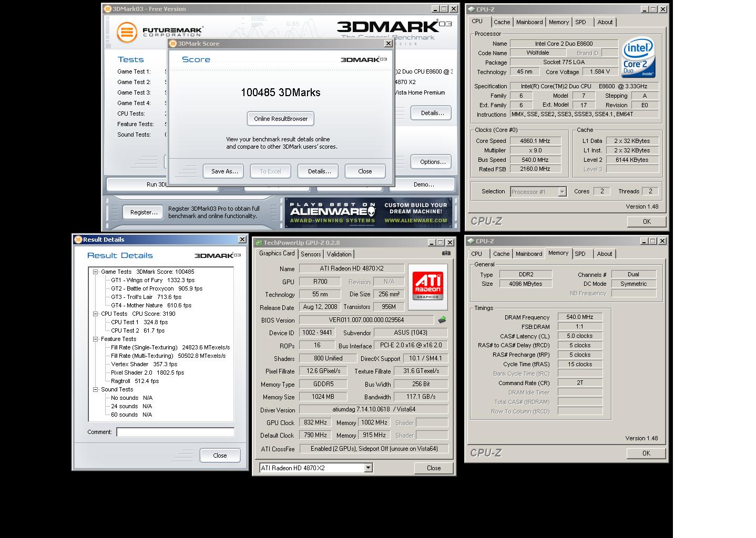Click OK in the top CPU-Z window
The height and width of the screenshot is (538, 756).
click(x=646, y=221)
